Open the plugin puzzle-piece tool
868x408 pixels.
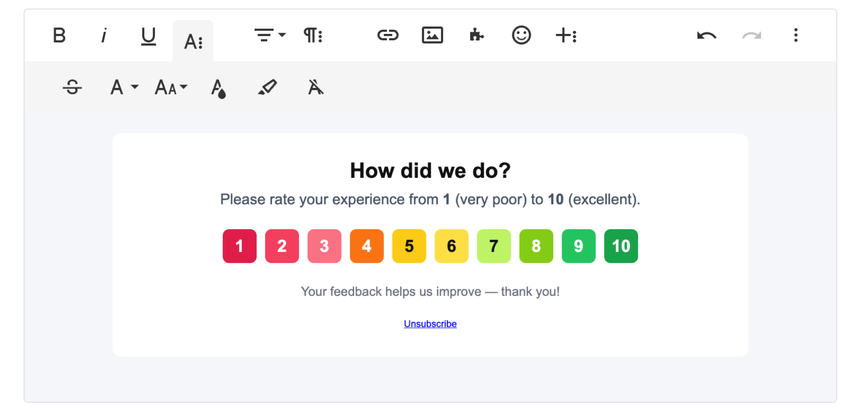(x=476, y=35)
